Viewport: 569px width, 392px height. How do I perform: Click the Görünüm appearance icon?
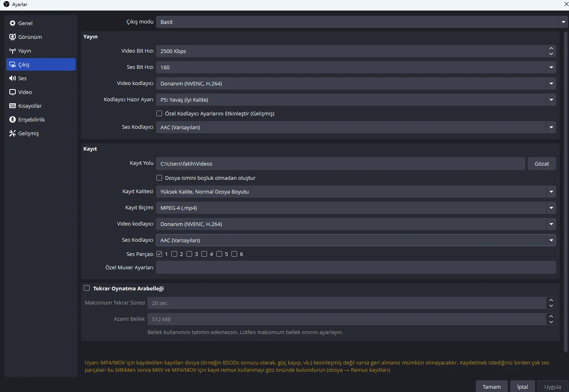13,37
